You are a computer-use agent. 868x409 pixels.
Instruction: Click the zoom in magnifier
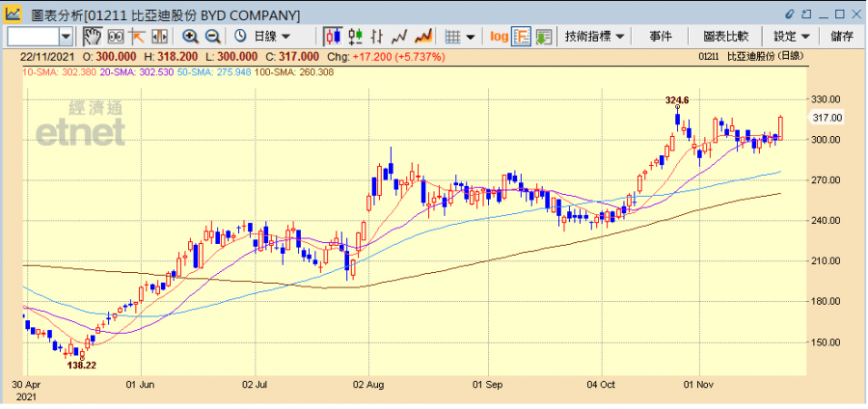pyautogui.click(x=190, y=36)
